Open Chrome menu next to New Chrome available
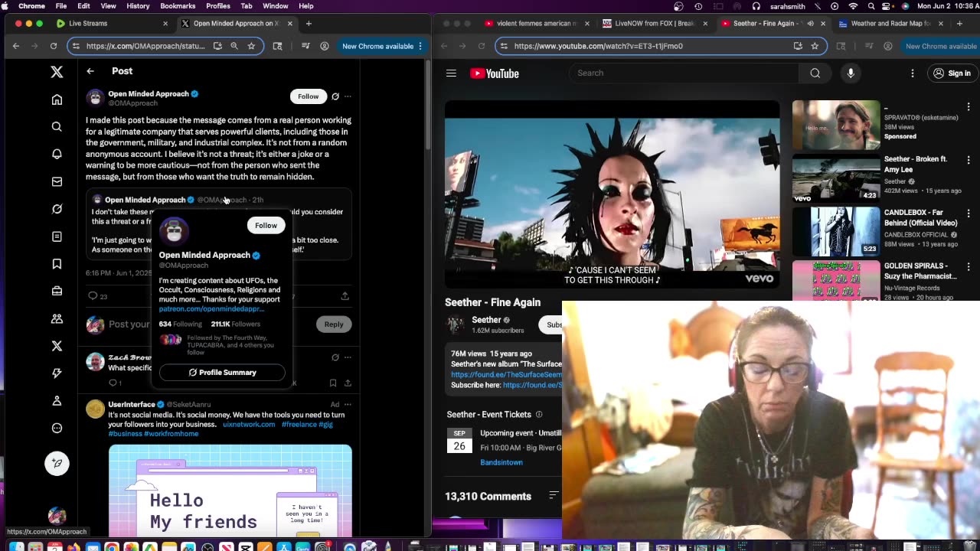This screenshot has width=980, height=551. point(420,46)
